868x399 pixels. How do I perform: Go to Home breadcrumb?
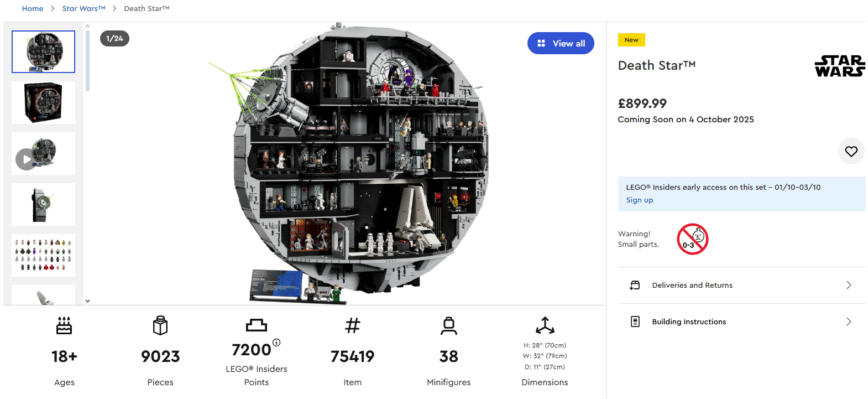[33, 8]
